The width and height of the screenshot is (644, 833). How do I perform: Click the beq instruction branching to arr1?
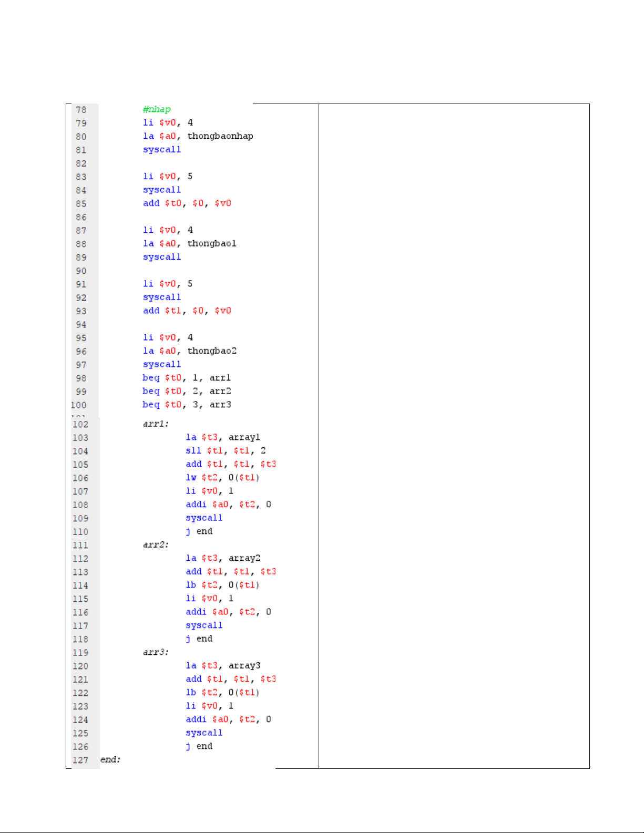click(x=151, y=378)
